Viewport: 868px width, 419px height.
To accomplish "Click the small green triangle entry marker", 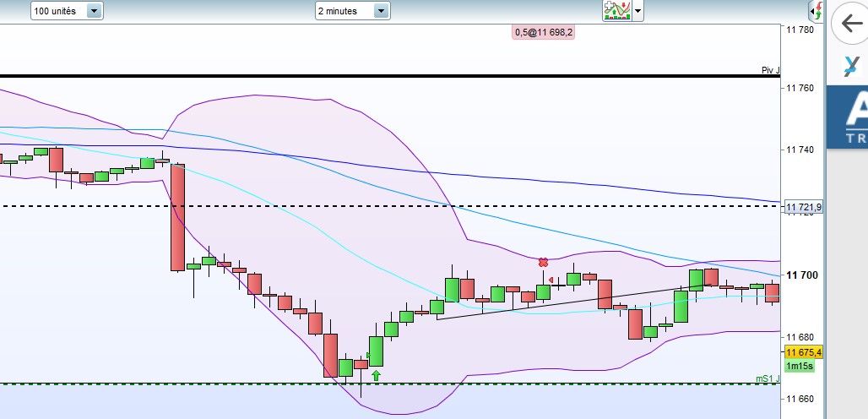I will point(368,355).
